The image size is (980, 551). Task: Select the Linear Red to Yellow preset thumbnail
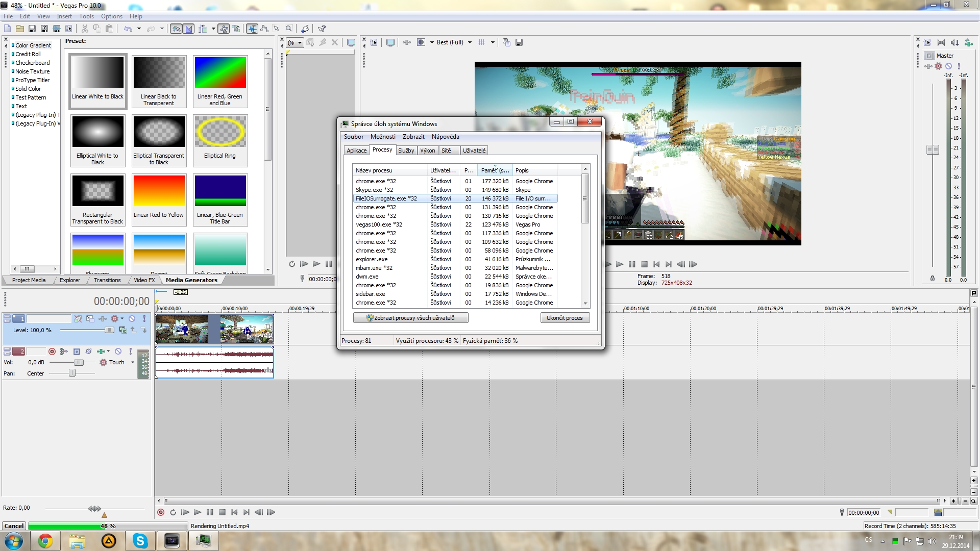pyautogui.click(x=159, y=191)
